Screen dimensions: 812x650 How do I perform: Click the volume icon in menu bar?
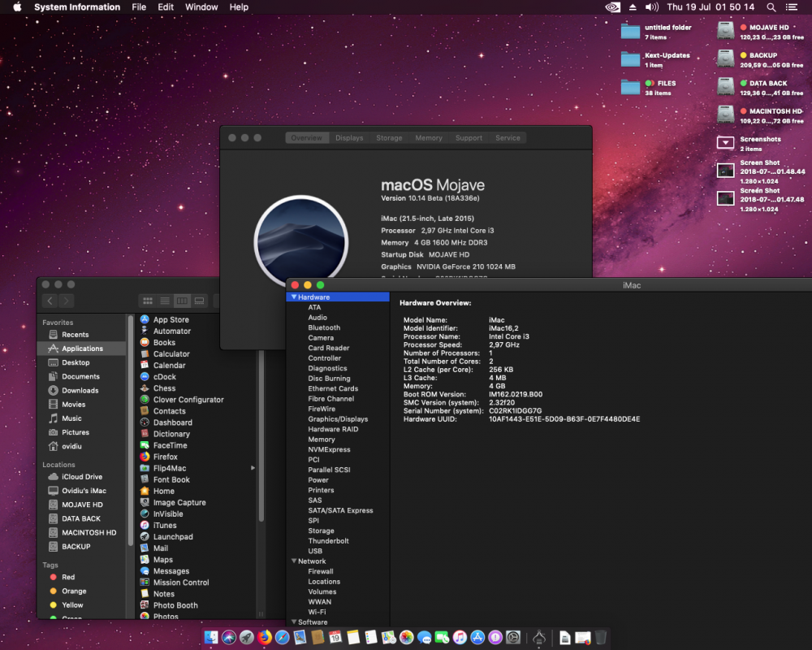click(x=651, y=7)
